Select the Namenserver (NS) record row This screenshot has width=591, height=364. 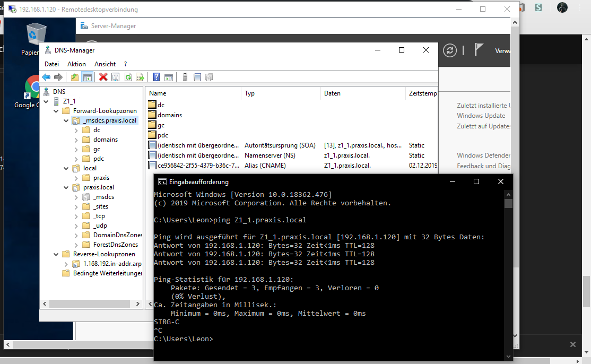pos(292,155)
